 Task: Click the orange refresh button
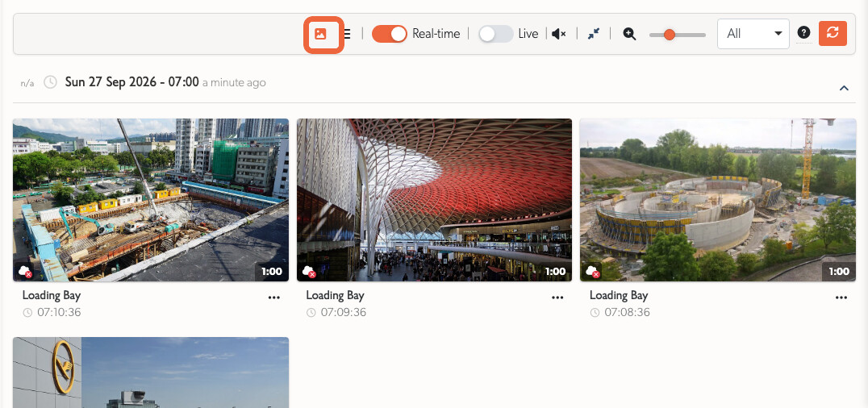833,33
